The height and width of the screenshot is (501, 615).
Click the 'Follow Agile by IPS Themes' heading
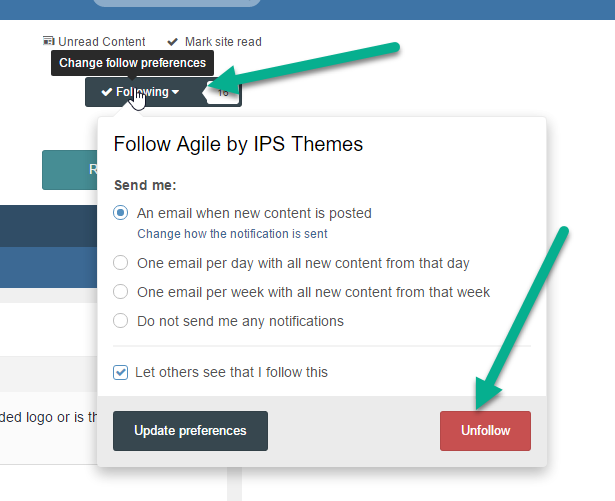[238, 144]
